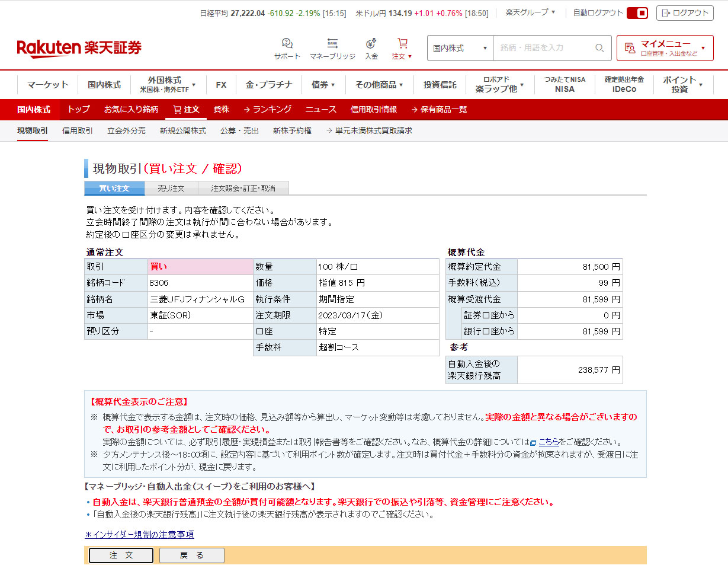The height and width of the screenshot is (578, 728).
Task: Open the 債券 navigation dropdown
Action: click(x=323, y=85)
